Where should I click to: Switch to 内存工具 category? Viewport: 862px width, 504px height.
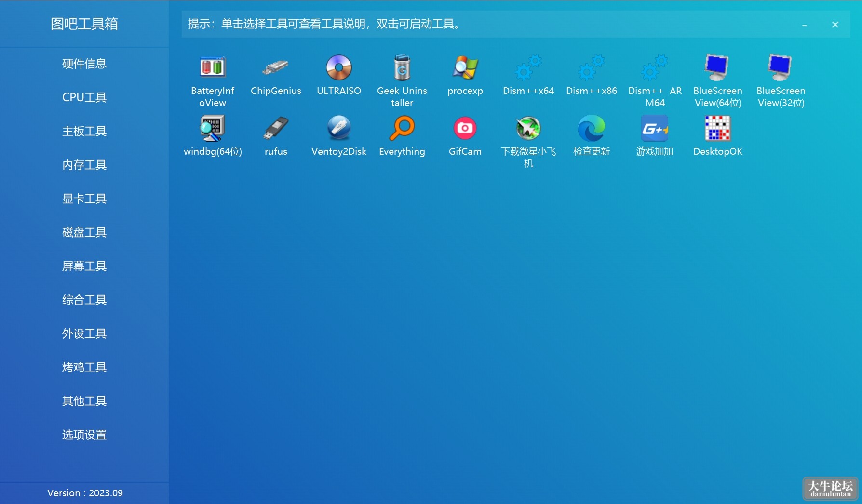point(84,165)
